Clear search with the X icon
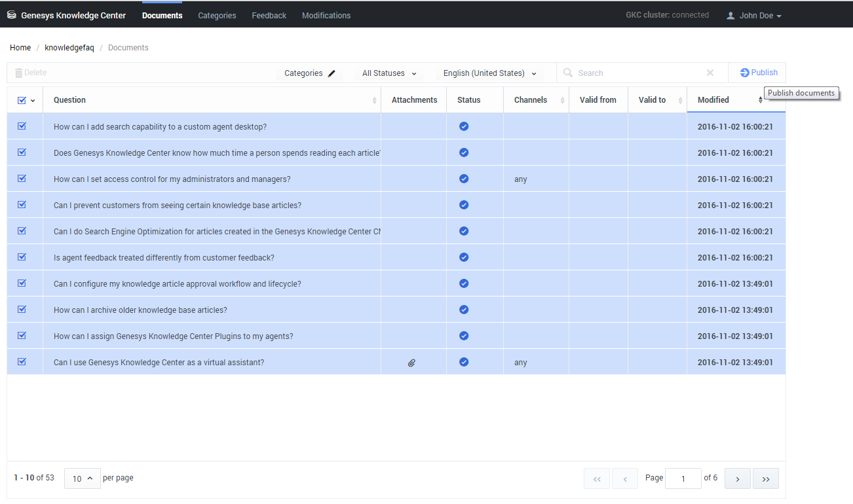The height and width of the screenshot is (504, 853). coord(710,73)
